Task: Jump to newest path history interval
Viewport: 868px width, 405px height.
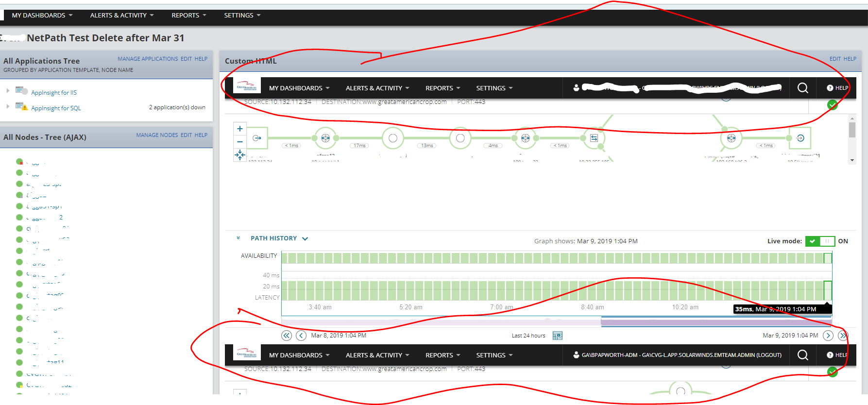Action: (x=843, y=336)
